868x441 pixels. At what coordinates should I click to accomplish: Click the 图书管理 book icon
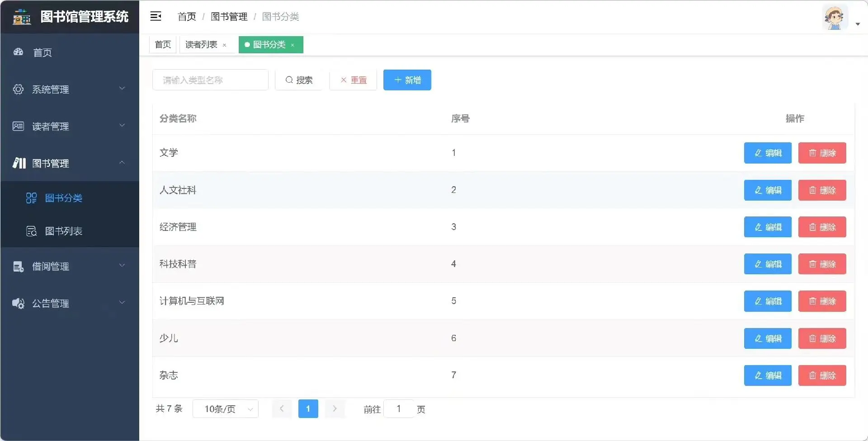pos(18,163)
